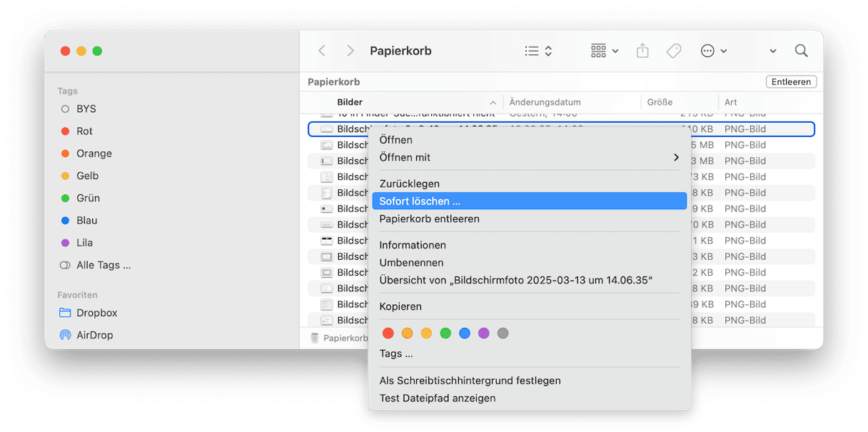Click the Share toolbar icon
The image size is (868, 432).
point(642,51)
